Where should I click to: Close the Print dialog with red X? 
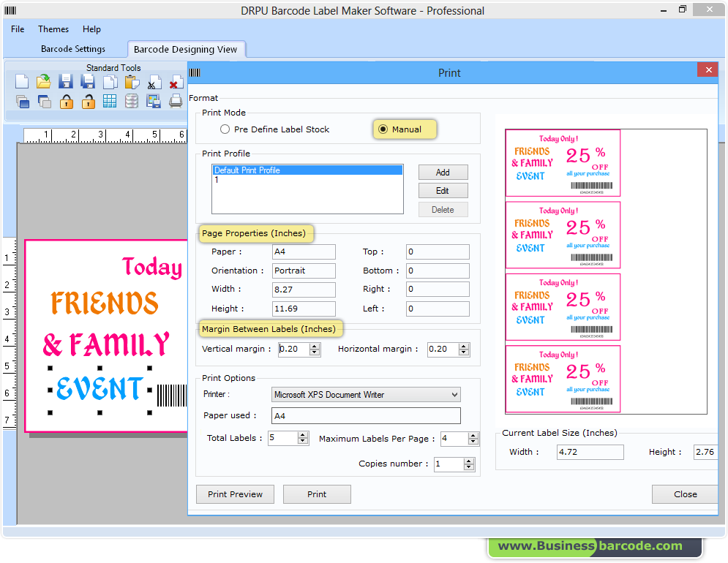pos(708,69)
